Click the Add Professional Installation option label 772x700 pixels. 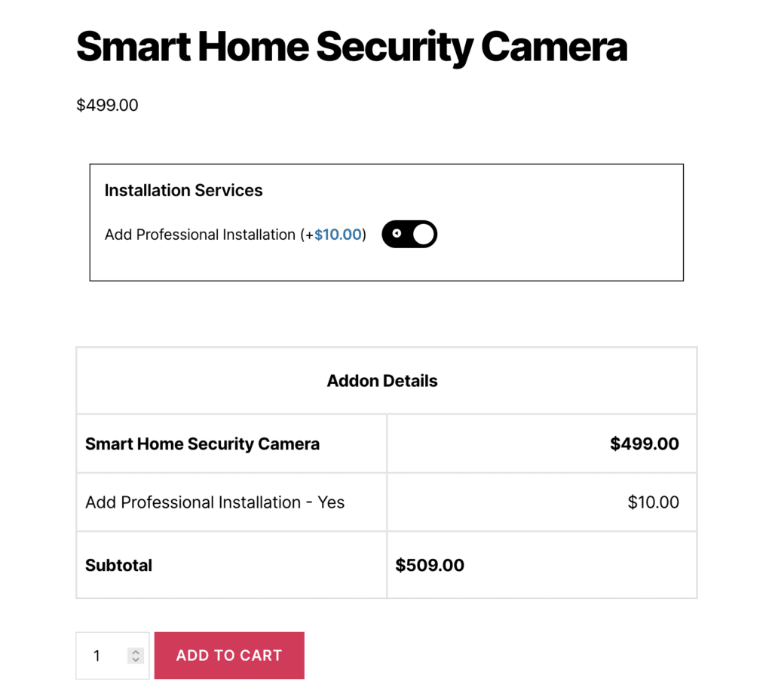click(x=200, y=235)
